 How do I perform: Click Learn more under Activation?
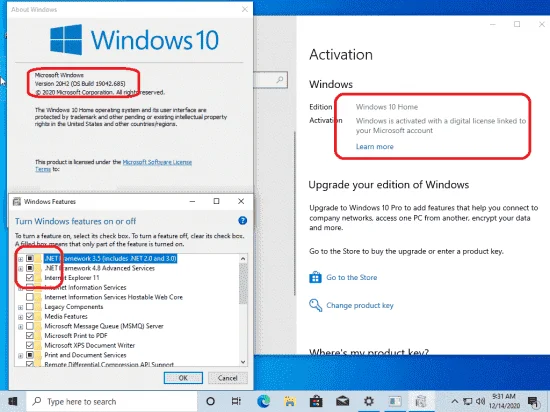(375, 147)
